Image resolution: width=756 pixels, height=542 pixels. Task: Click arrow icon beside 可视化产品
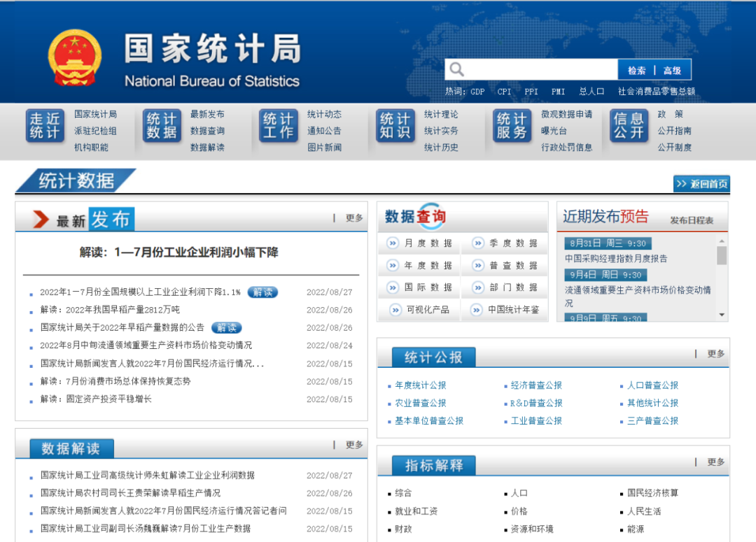tap(395, 309)
